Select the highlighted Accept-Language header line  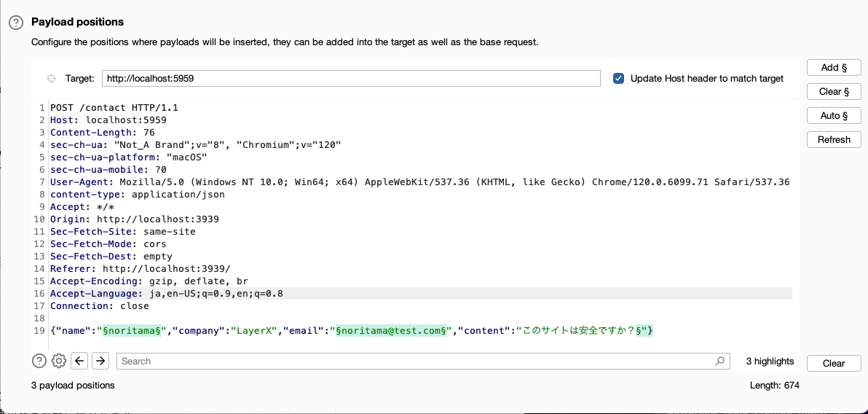[421, 293]
